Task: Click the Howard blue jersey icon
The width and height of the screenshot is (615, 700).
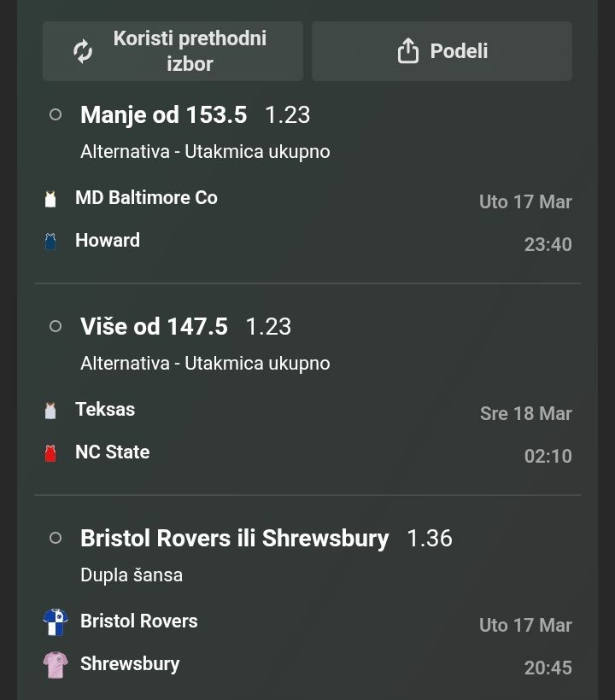Action: 50,242
